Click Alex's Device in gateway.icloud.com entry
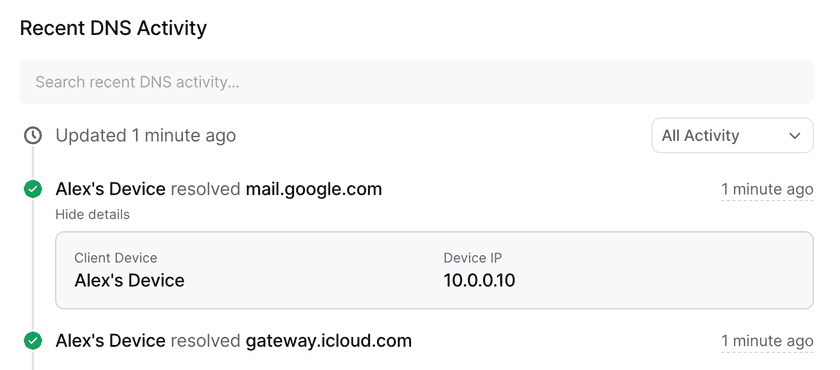Viewport: 840px width, 370px height. 110,341
